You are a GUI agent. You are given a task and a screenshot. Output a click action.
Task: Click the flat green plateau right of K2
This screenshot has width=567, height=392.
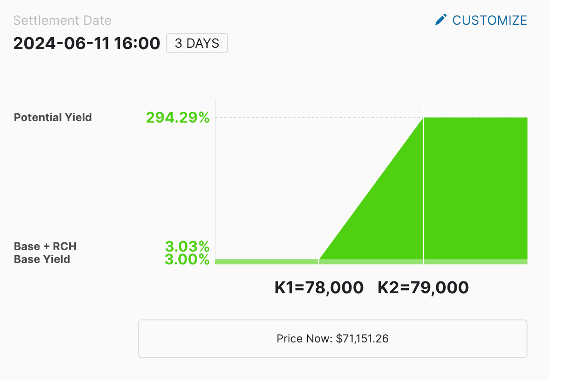pos(476,188)
